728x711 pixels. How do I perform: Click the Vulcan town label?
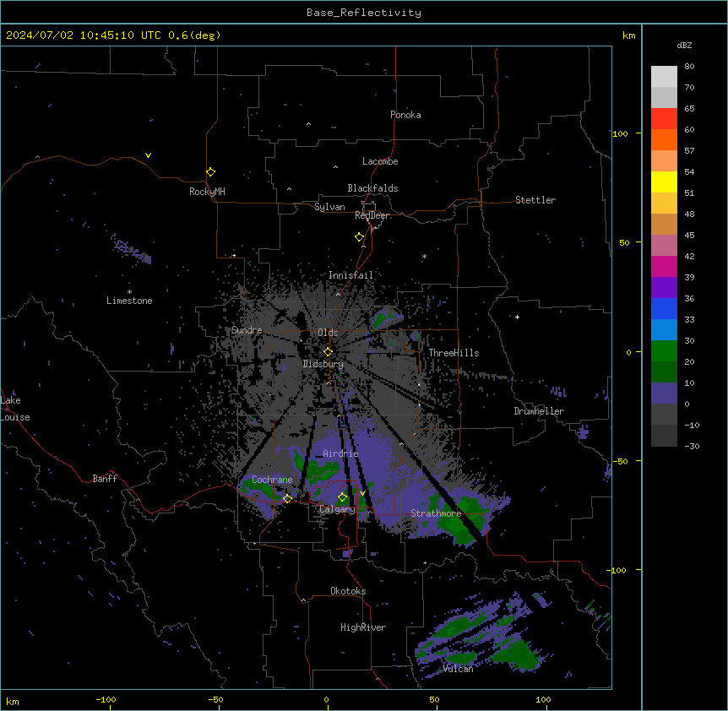click(x=459, y=669)
